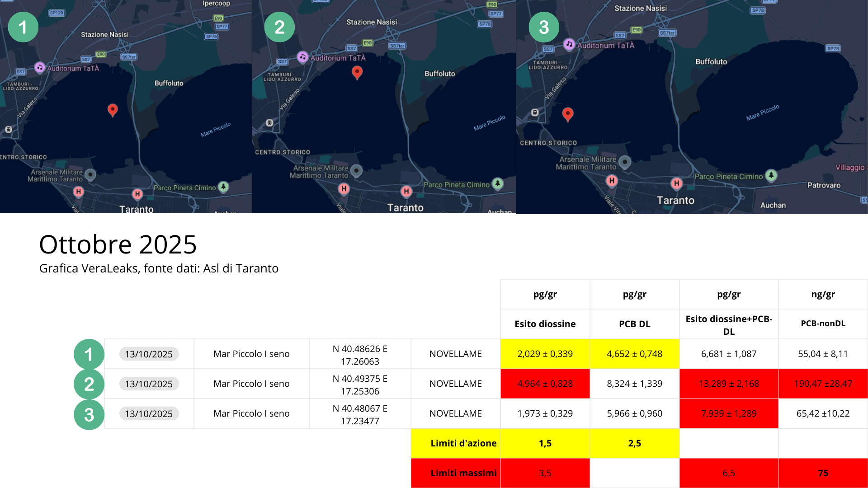Select the first row 13/10/2025 date chip

[x=149, y=354]
